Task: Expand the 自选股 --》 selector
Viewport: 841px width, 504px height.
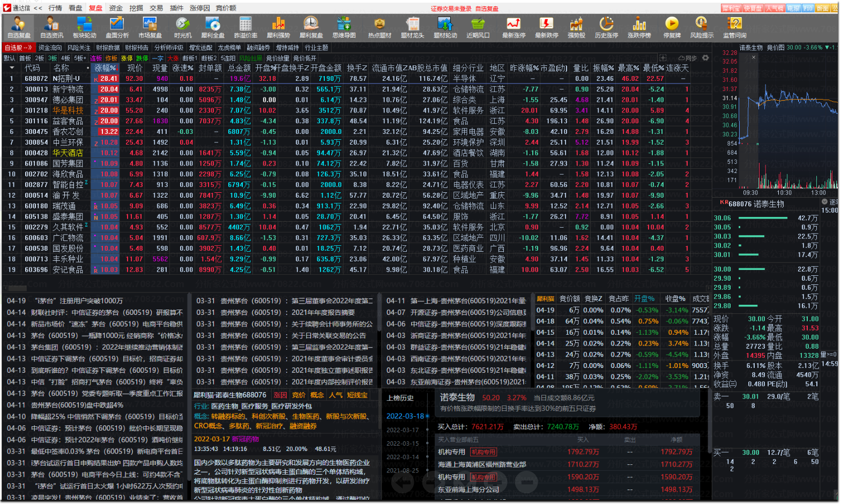Action: click(18, 48)
